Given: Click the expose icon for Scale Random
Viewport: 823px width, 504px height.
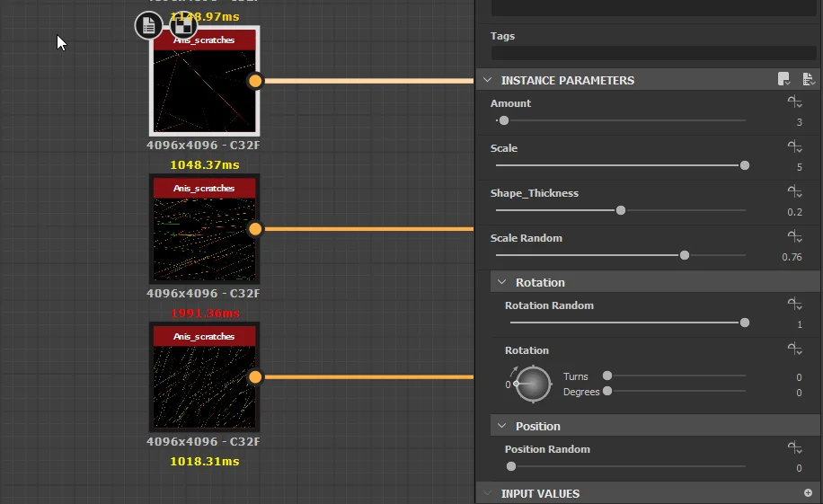Looking at the screenshot, I should (x=794, y=237).
